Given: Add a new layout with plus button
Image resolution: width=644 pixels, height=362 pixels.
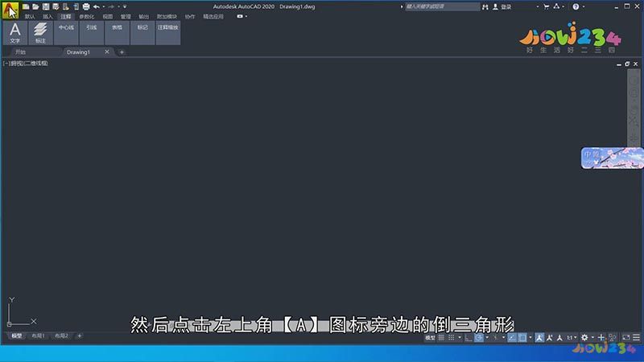Looking at the screenshot, I should pyautogui.click(x=79, y=335).
